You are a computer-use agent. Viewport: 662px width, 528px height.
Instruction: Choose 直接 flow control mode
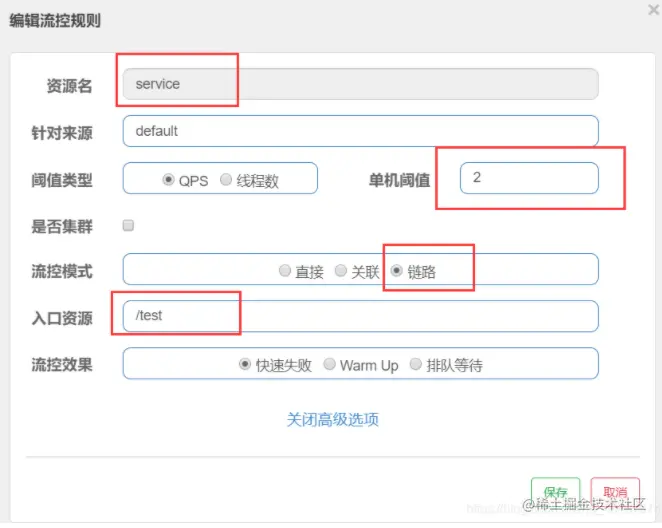(x=285, y=270)
